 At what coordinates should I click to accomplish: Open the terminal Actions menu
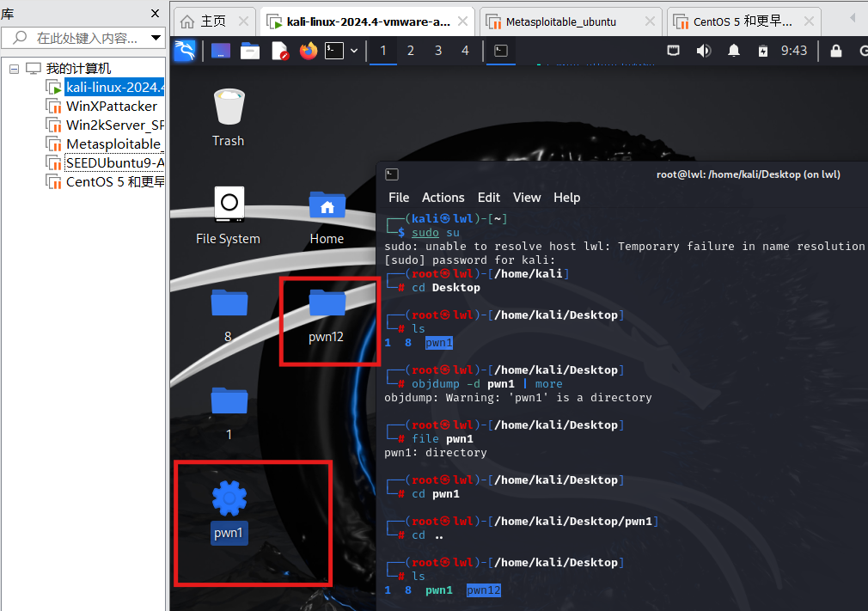coord(443,198)
